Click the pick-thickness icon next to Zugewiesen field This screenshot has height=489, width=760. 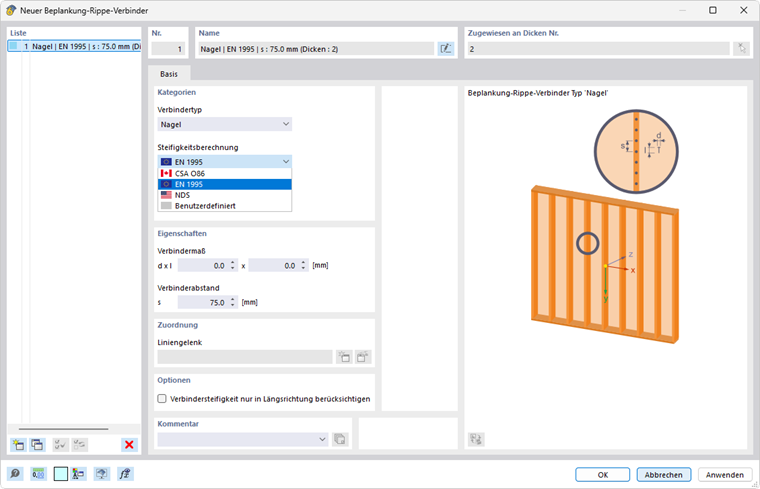coord(742,48)
